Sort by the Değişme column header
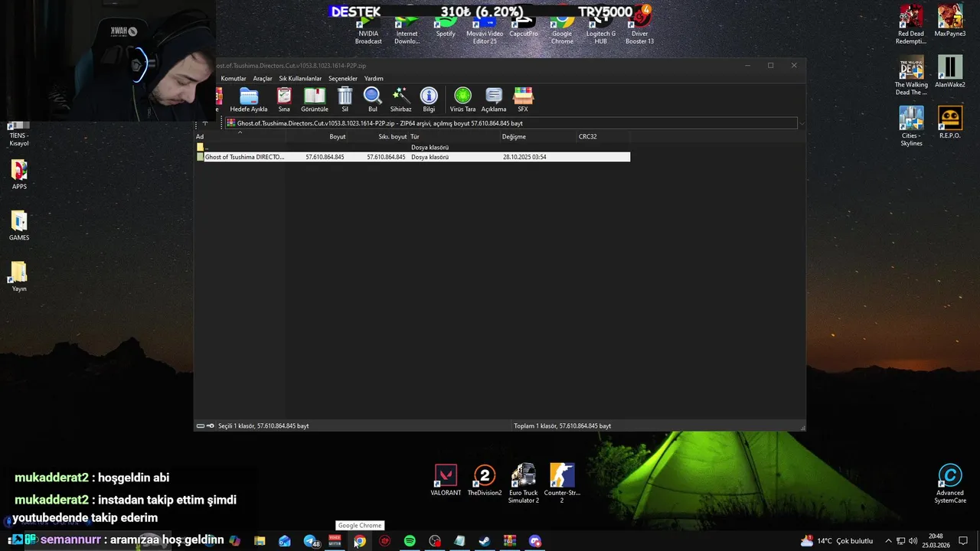 (538, 136)
